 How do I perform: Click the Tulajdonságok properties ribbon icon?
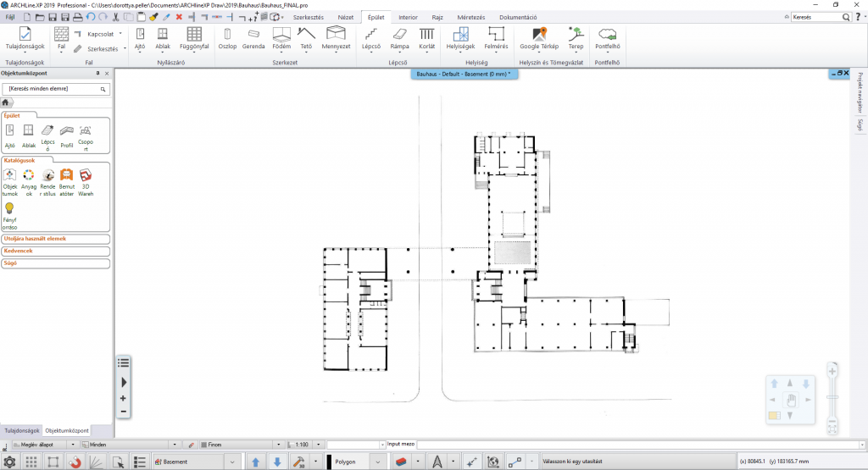25,34
